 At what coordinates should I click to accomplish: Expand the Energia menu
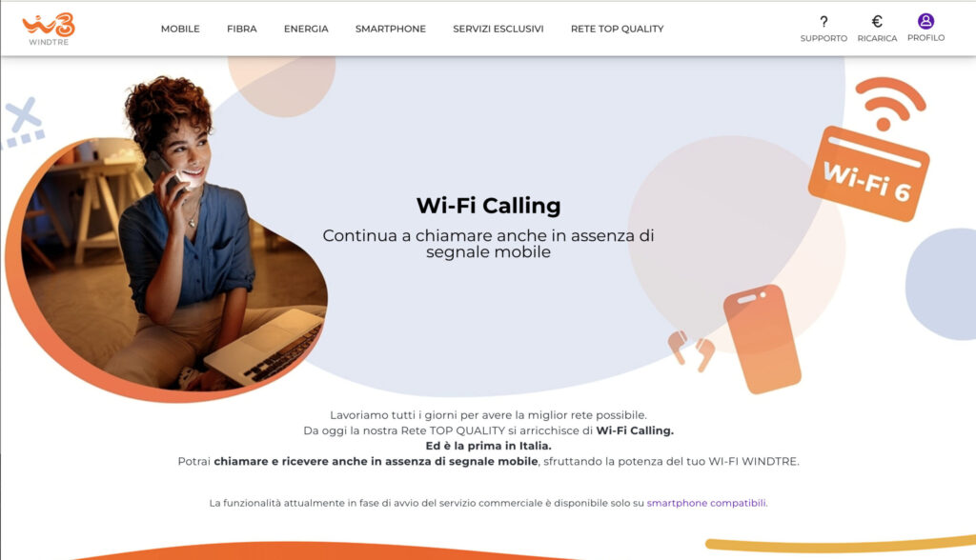(306, 29)
